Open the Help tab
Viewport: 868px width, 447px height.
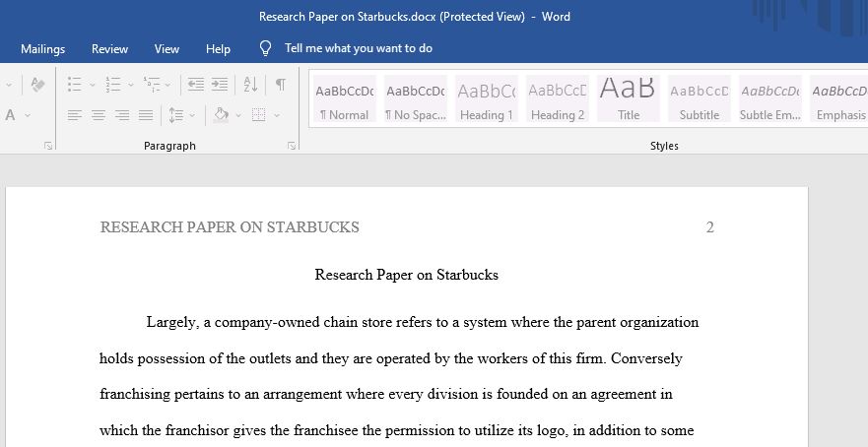(218, 48)
